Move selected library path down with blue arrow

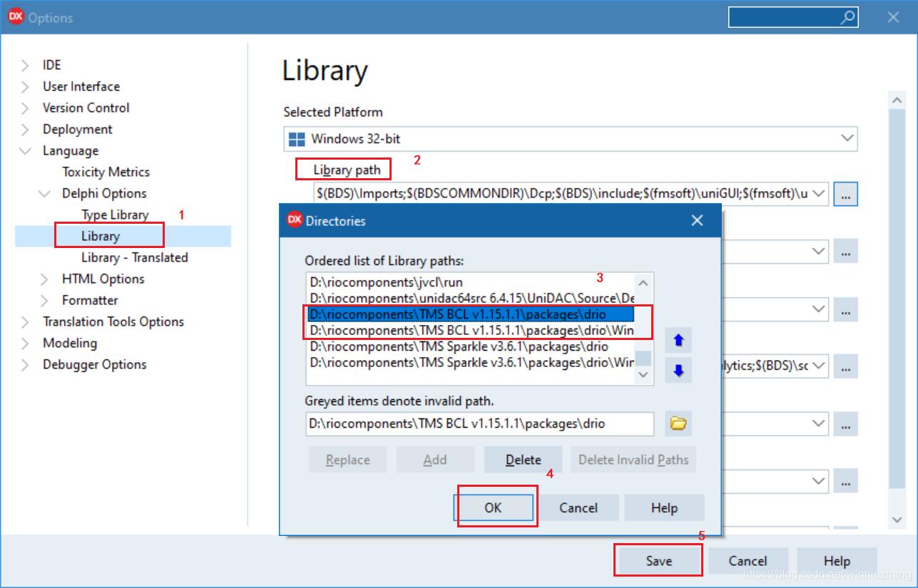[x=678, y=371]
